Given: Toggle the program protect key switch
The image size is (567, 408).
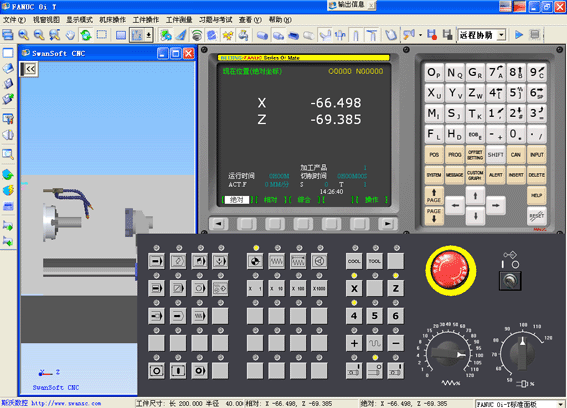Looking at the screenshot, I should (510, 280).
